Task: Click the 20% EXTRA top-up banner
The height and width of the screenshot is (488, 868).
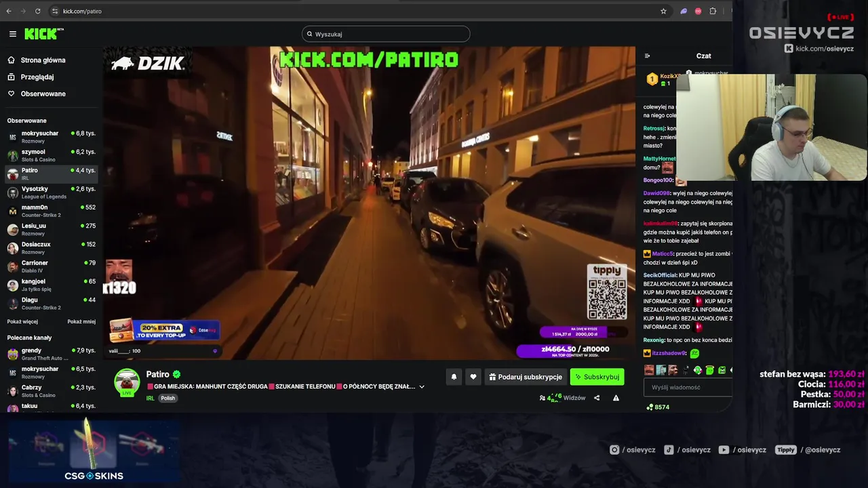Action: pyautogui.click(x=164, y=331)
